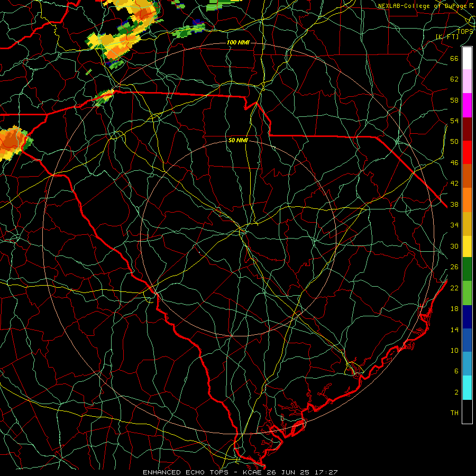Image resolution: width=476 pixels, height=476 pixels.
Task: Click the yellow 34 kft legend swatch
Action: pyautogui.click(x=467, y=246)
